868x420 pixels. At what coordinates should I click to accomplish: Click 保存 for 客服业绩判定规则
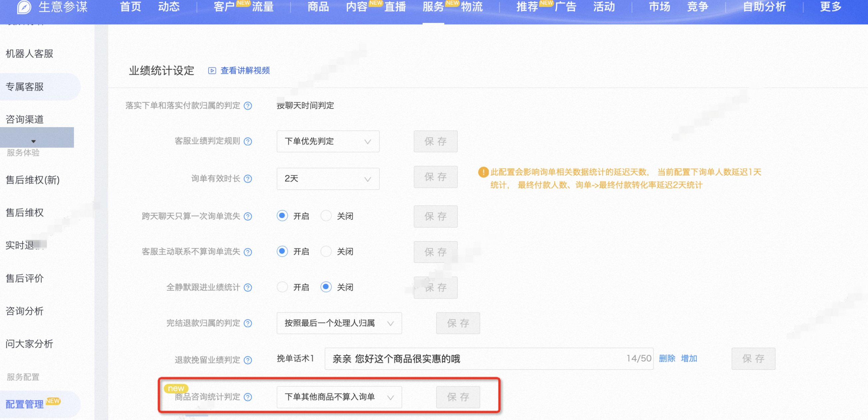click(x=435, y=141)
